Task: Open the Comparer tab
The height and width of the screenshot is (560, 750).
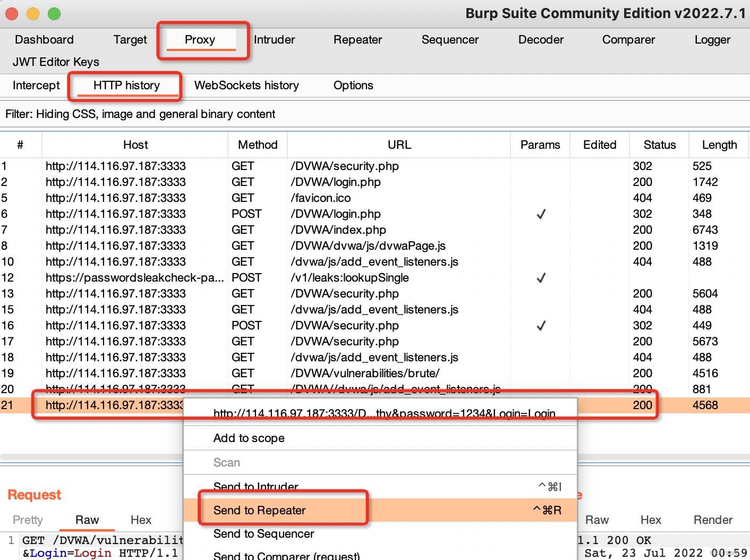Action: [628, 40]
